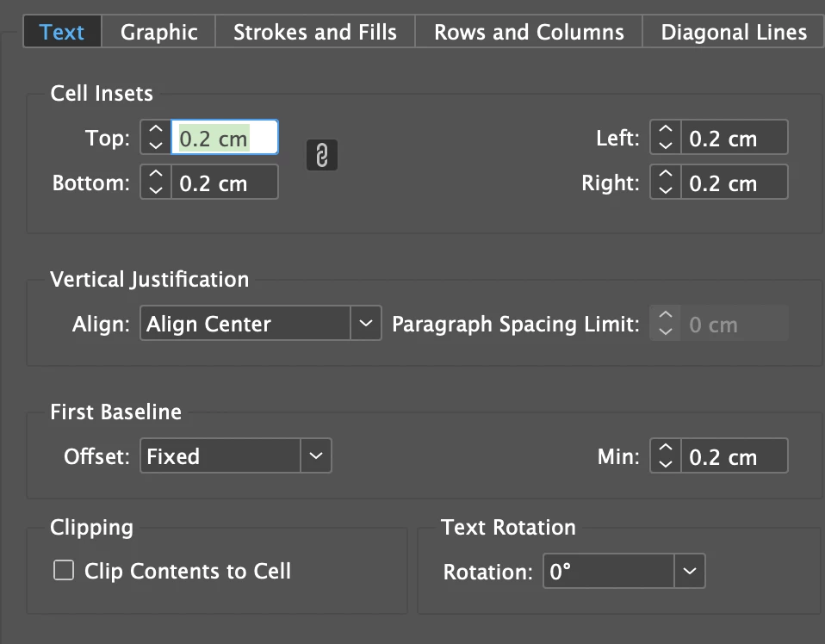Image resolution: width=825 pixels, height=644 pixels.
Task: Switch to the Graphic tab
Action: pos(158,33)
